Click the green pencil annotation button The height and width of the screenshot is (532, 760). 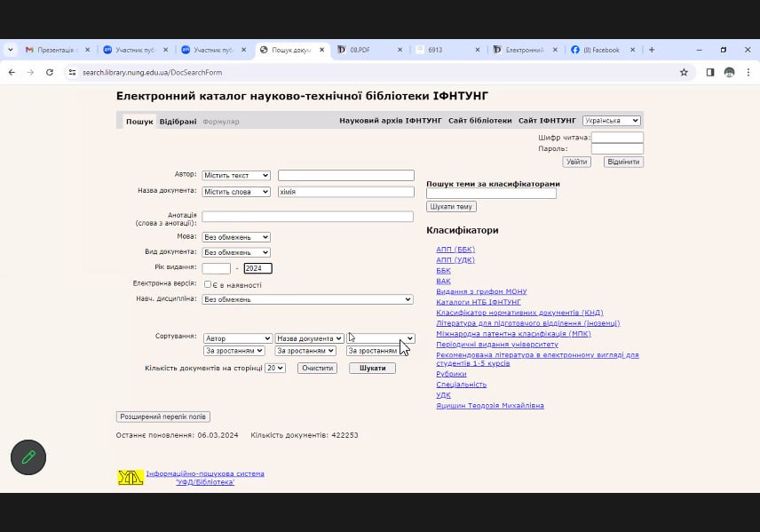28,457
